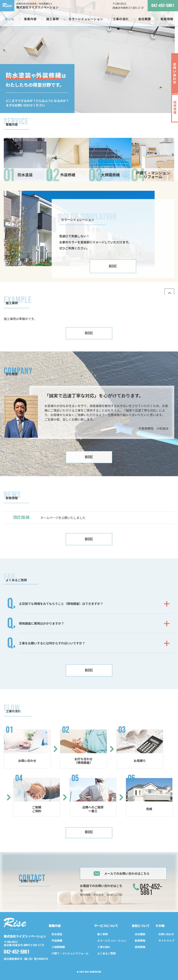Click the mail icon in the contact section
This screenshot has width=178, height=980.
coord(97,873)
